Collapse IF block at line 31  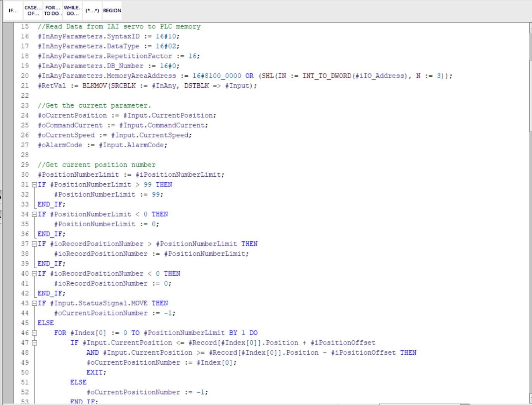tap(34, 185)
